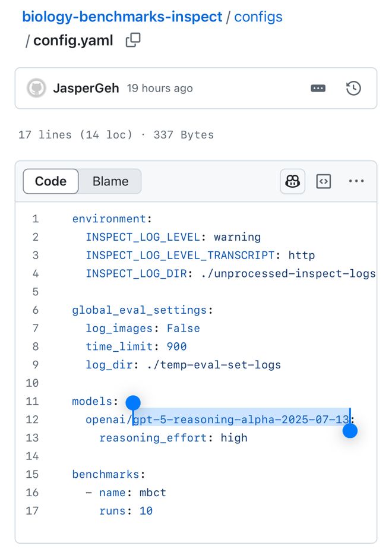Click the lower blue selection handle
This screenshot has height=558, width=392.
pyautogui.click(x=350, y=431)
